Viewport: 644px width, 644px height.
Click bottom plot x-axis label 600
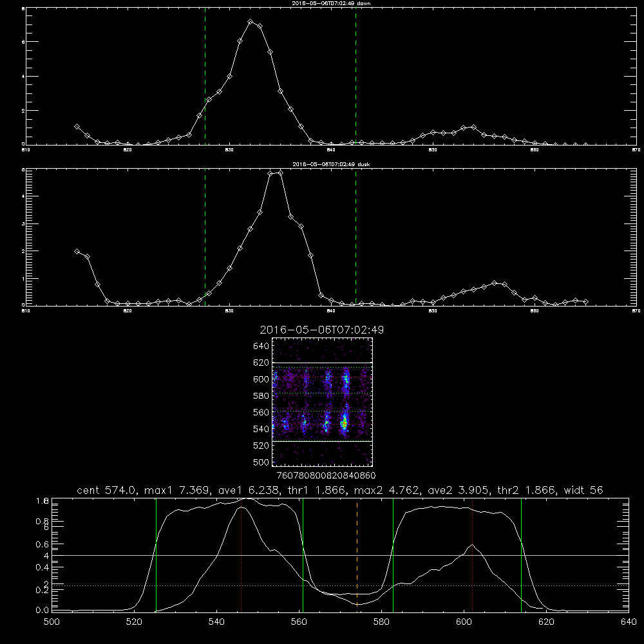click(x=464, y=622)
